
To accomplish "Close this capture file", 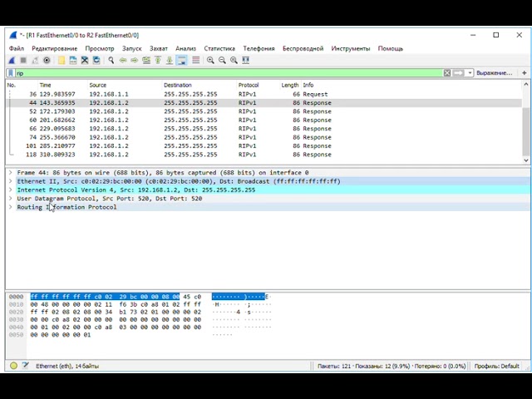I will pyautogui.click(x=85, y=61).
